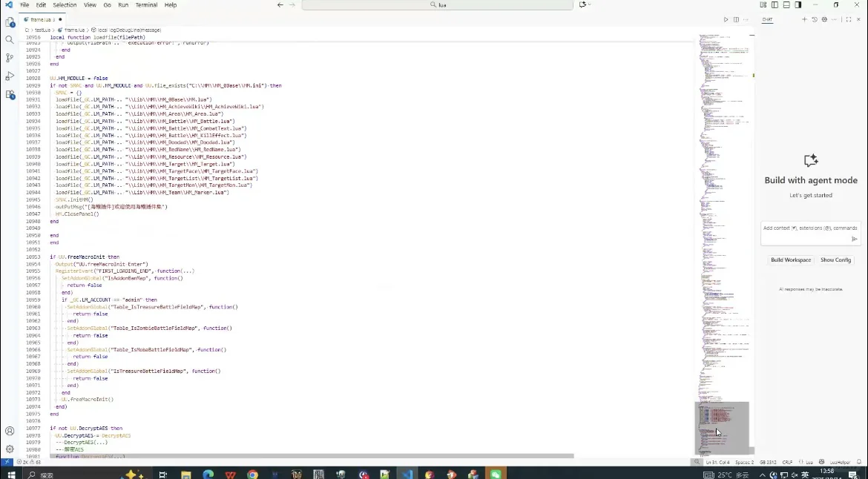Image resolution: width=868 pixels, height=479 pixels.
Task: Maximize the chat panel
Action: tap(849, 19)
